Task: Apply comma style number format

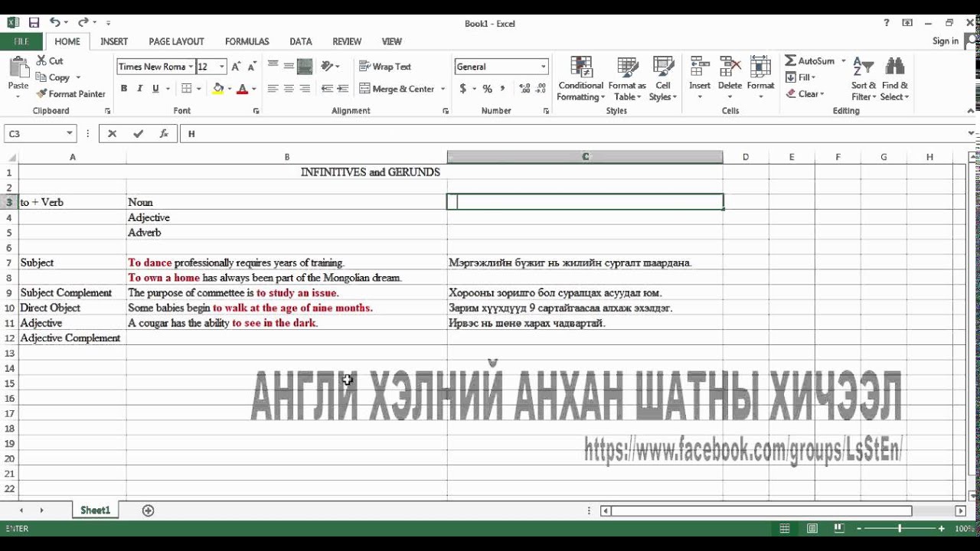Action: (x=504, y=89)
